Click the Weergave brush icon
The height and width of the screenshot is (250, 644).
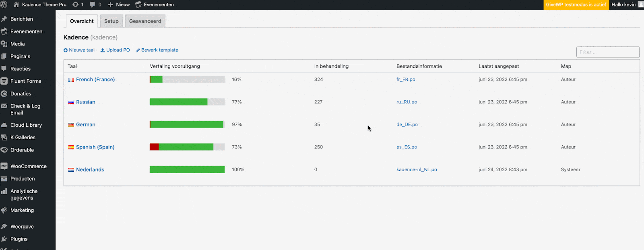point(4,227)
